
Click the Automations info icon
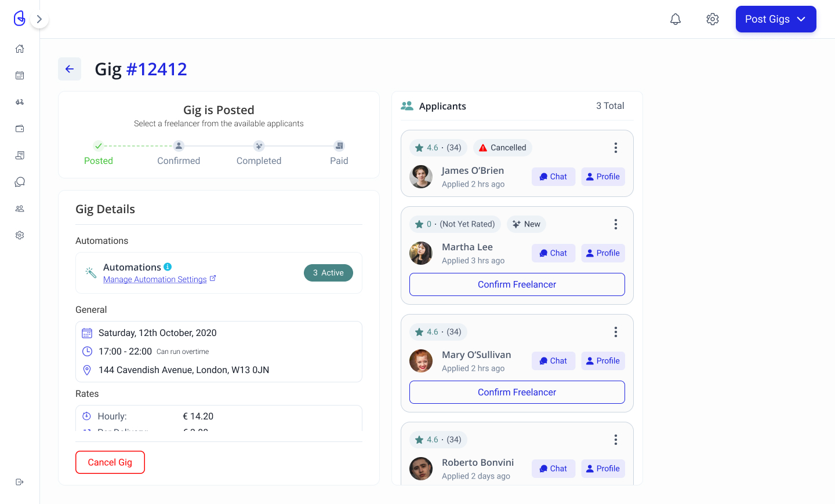pos(168,266)
